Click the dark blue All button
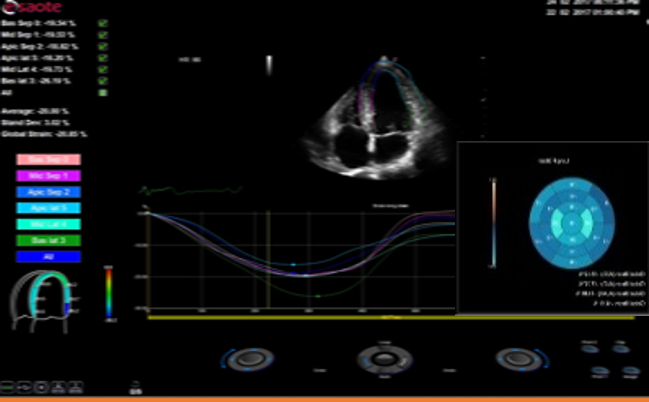 48,256
